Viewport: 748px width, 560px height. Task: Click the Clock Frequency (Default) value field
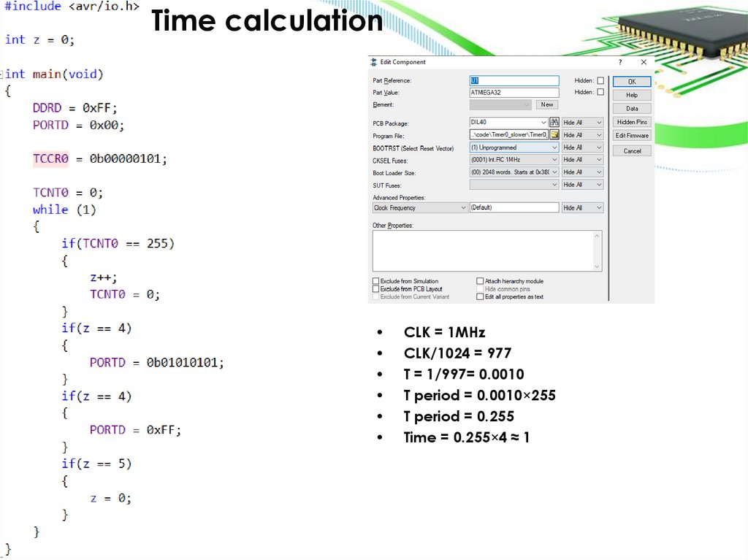point(514,207)
